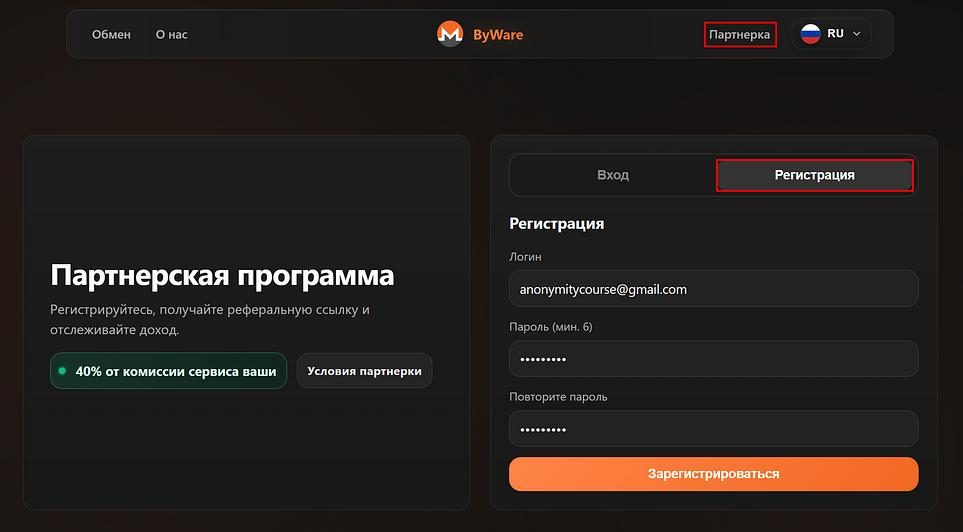Click the Russian flag icon
The height and width of the screenshot is (532, 963).
(810, 34)
